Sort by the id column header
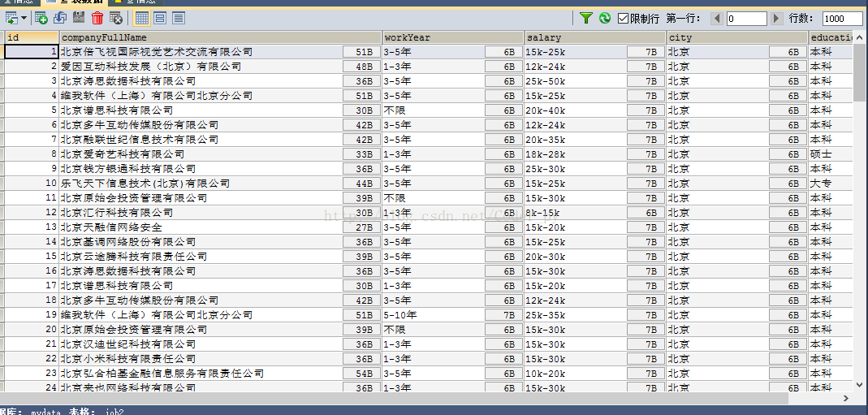868x415 pixels. [x=32, y=37]
